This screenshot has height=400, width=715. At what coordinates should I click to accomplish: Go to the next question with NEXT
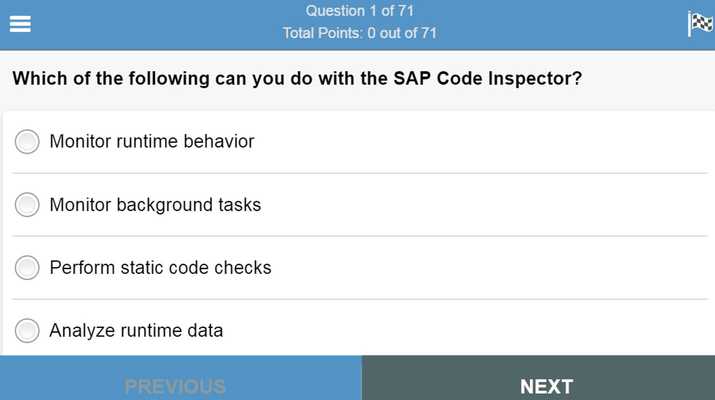(x=539, y=378)
